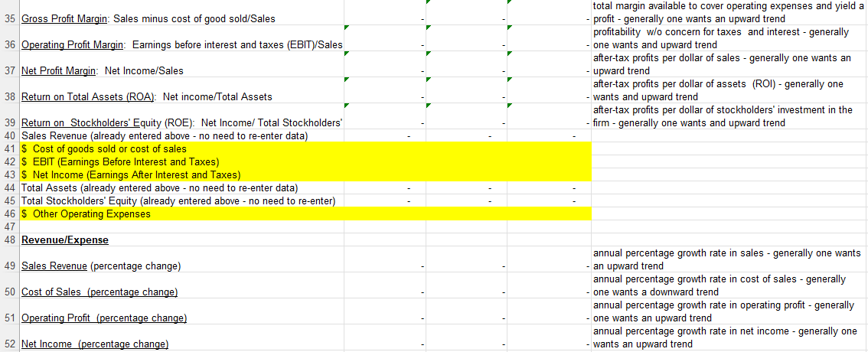Click the Return on Stockholders' Equity (ROE) cell
The width and height of the screenshot is (868, 352).
(181, 116)
